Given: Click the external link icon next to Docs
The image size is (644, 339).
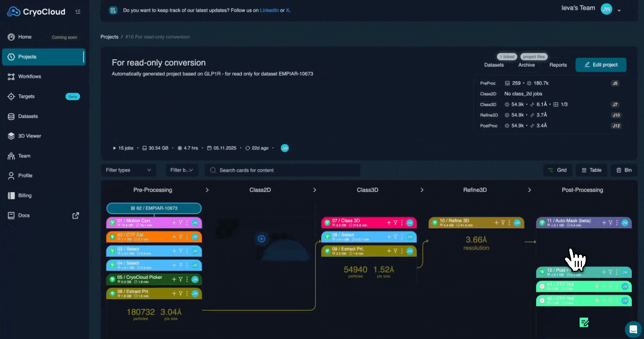Looking at the screenshot, I should pyautogui.click(x=75, y=215).
